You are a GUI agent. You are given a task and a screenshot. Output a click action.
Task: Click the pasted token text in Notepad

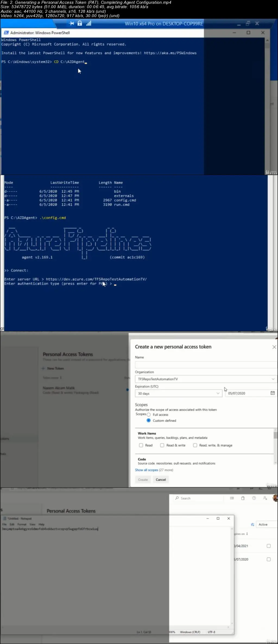click(50, 529)
